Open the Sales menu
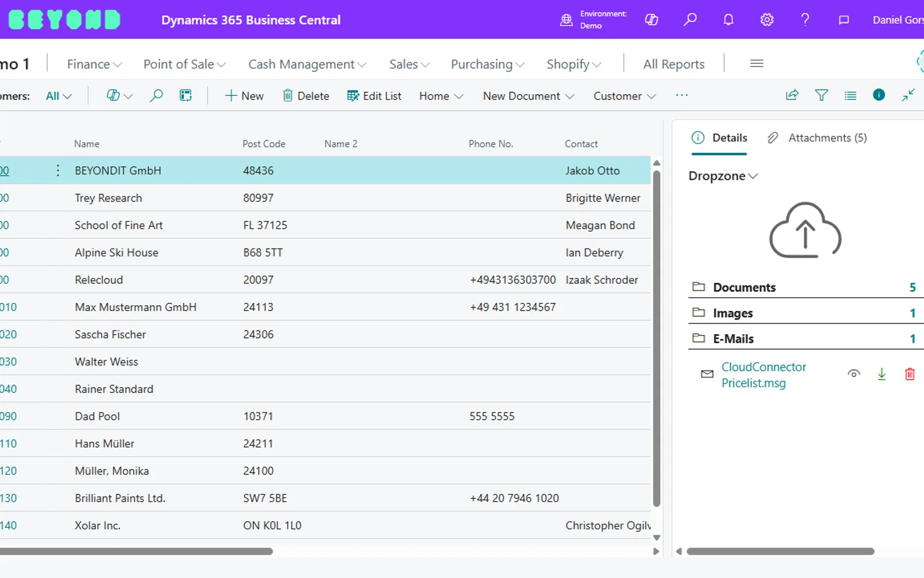The height and width of the screenshot is (578, 924). click(409, 64)
